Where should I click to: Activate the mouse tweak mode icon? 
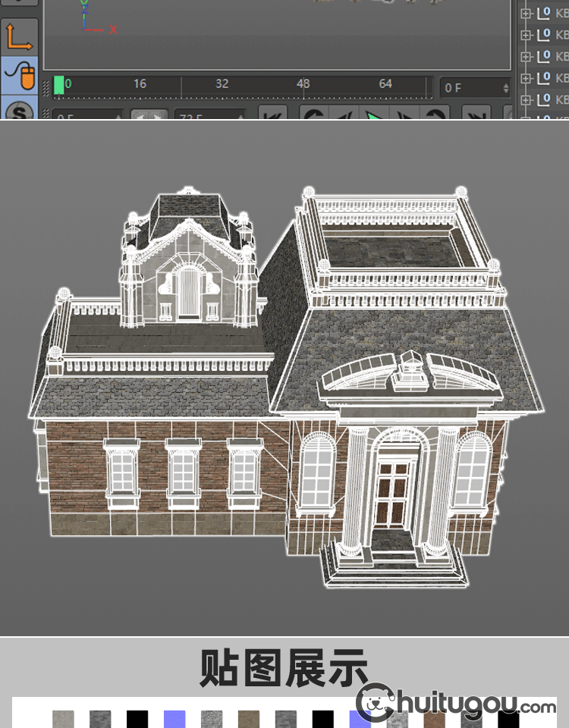point(20,74)
